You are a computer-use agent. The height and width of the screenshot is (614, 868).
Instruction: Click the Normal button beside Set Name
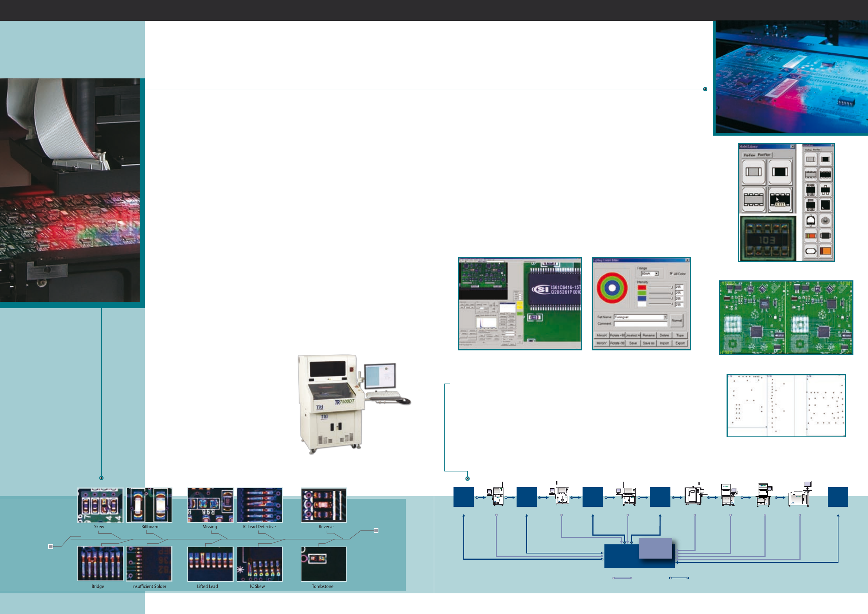(676, 320)
